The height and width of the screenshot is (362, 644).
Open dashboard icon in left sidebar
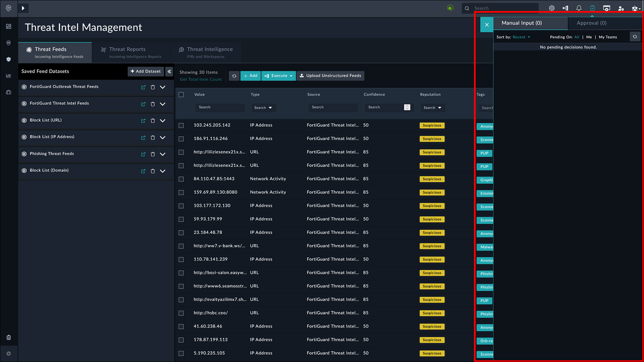pyautogui.click(x=9, y=26)
